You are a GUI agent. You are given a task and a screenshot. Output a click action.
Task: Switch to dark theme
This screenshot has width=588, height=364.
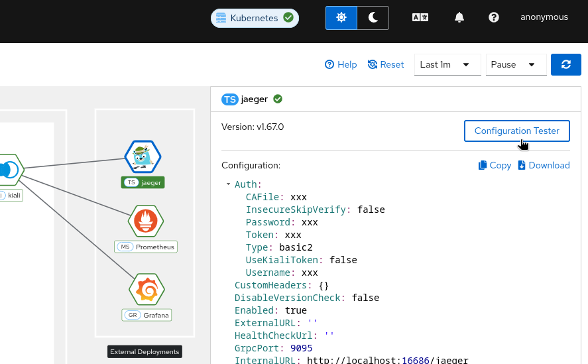pyautogui.click(x=373, y=18)
